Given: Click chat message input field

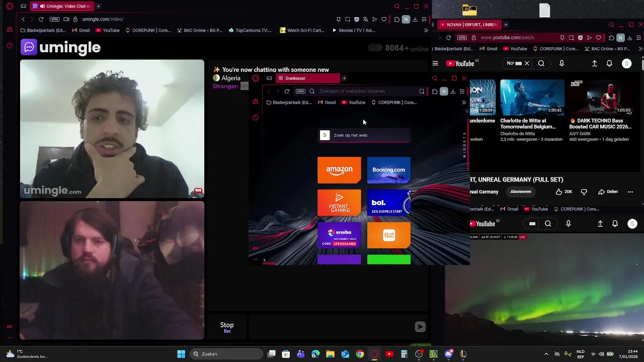Looking at the screenshot, I should (x=331, y=327).
